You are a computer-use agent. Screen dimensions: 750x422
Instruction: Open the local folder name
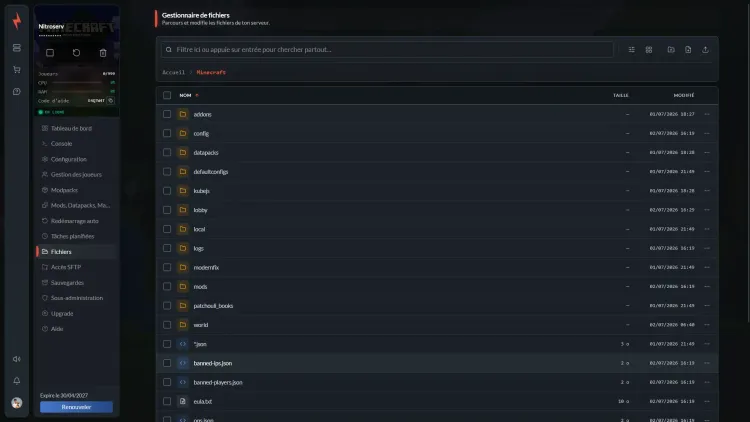point(199,229)
